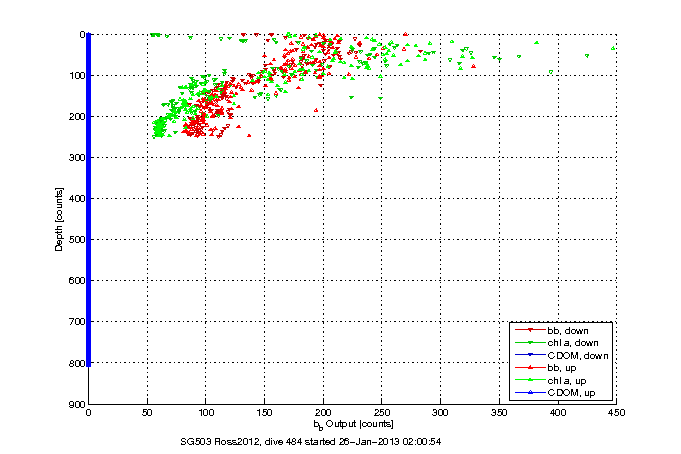Click the y-axis tick label 200
This screenshot has width=681, height=454.
(x=76, y=116)
